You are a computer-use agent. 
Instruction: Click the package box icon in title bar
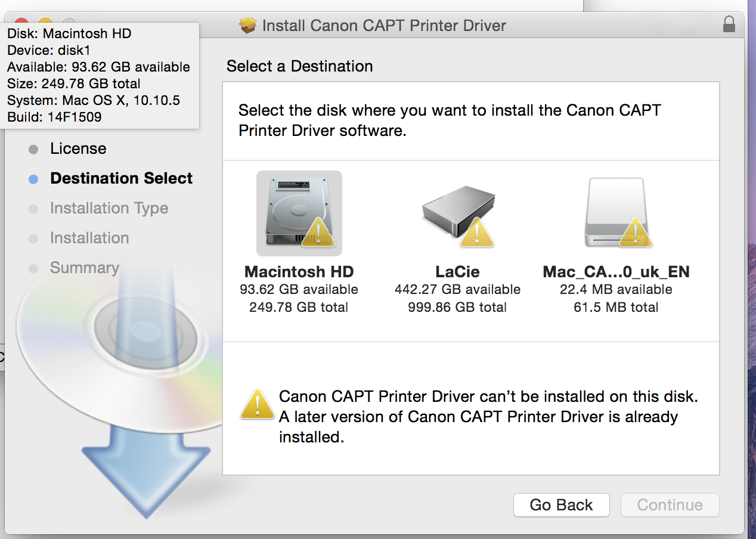coord(247,26)
